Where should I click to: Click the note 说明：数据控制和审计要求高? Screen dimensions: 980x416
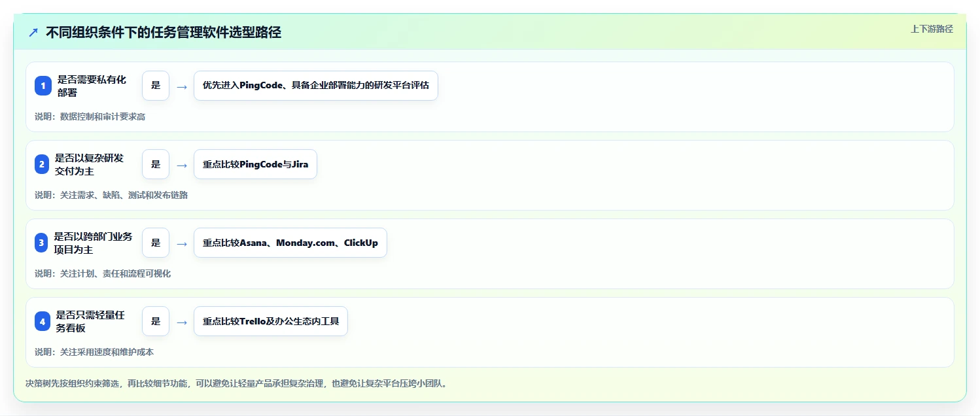(x=90, y=116)
